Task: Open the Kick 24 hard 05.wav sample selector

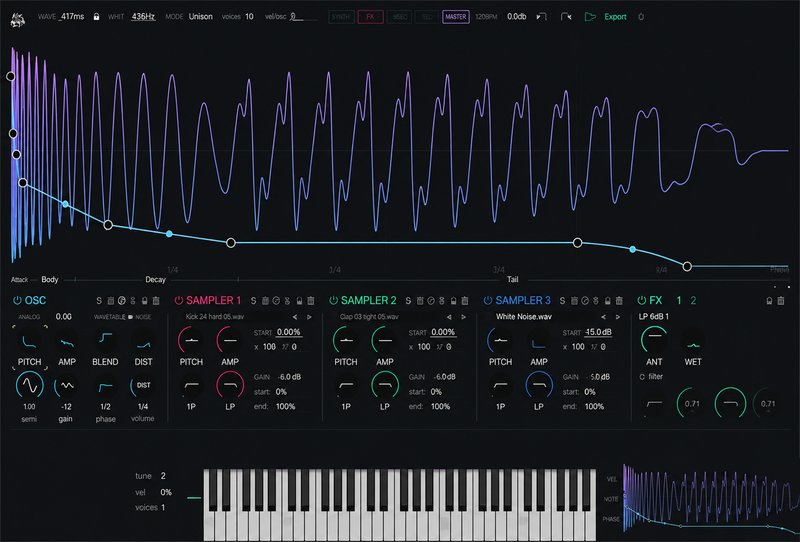Action: point(215,317)
